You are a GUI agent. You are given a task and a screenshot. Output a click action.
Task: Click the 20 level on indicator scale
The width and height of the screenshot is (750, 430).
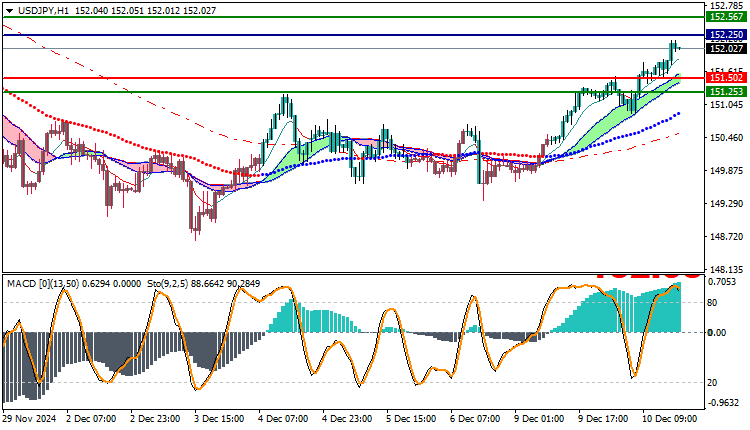(712, 382)
